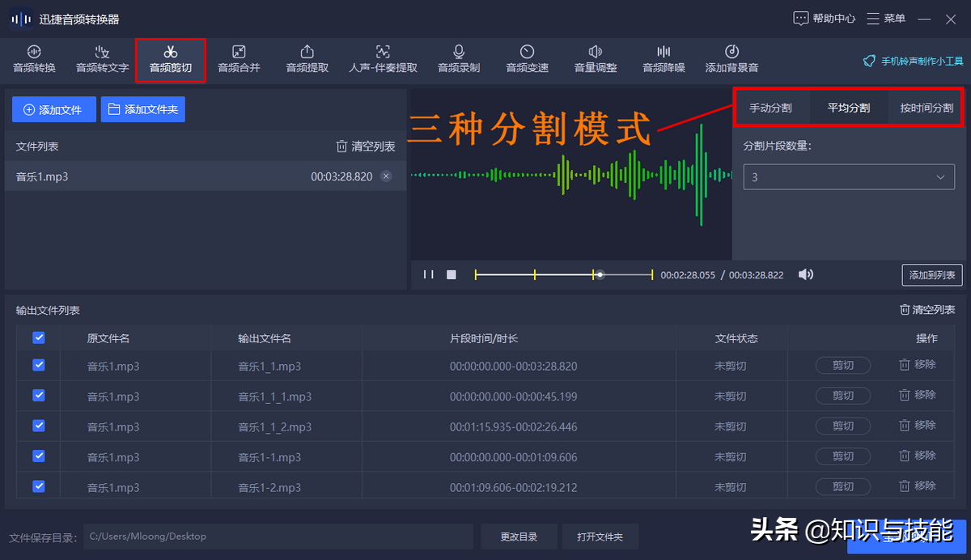
Task: Mute using the speaker volume icon
Action: point(806,274)
